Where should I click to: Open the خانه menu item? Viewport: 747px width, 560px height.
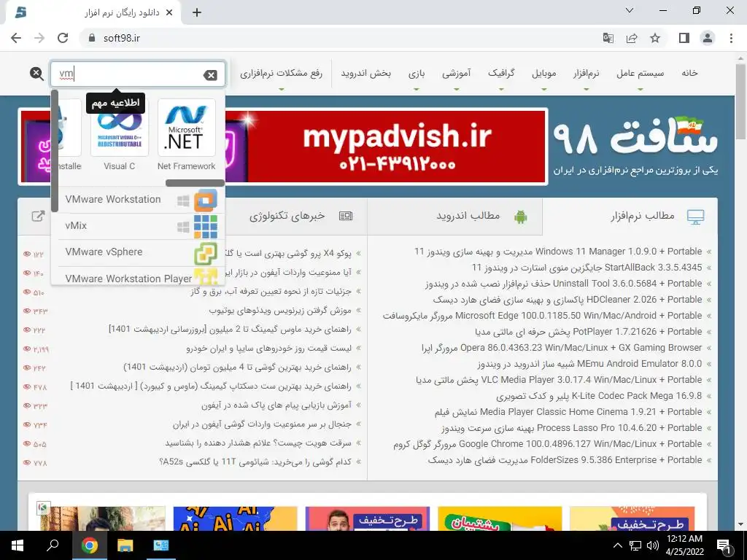689,73
